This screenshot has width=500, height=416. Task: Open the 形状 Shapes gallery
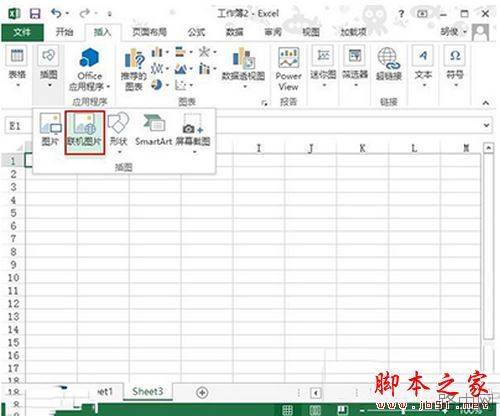coord(119,133)
